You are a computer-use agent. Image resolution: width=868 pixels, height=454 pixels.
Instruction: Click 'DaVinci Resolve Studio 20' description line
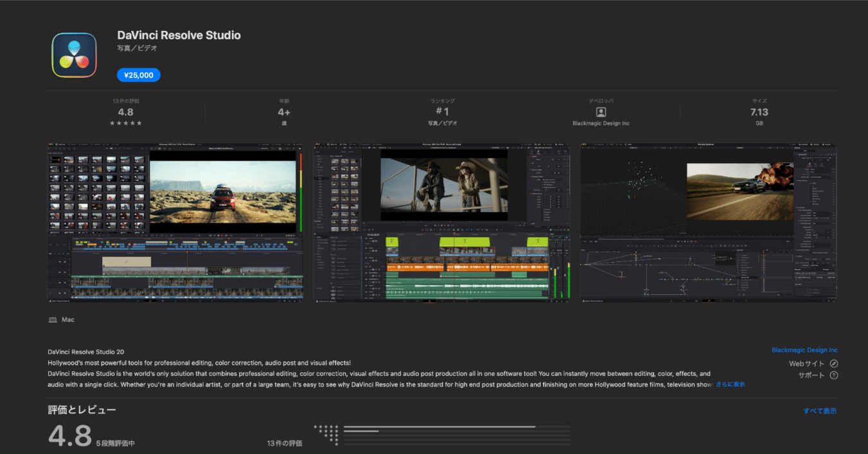click(86, 352)
